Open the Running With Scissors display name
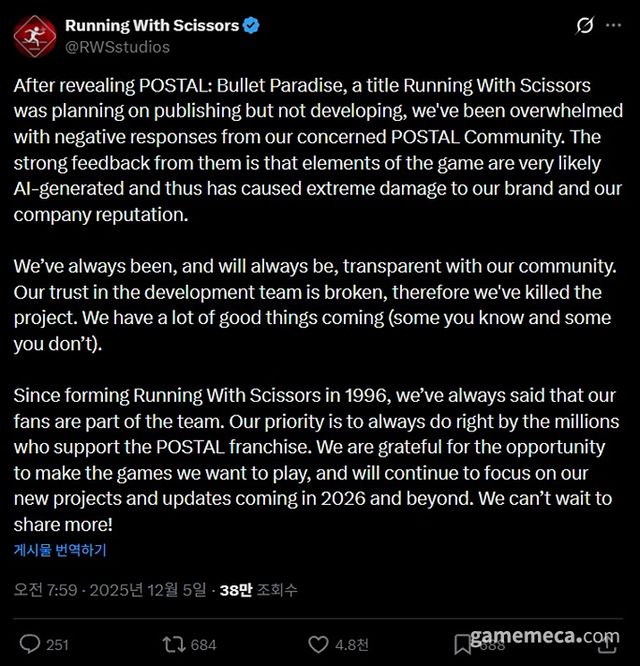 point(151,26)
